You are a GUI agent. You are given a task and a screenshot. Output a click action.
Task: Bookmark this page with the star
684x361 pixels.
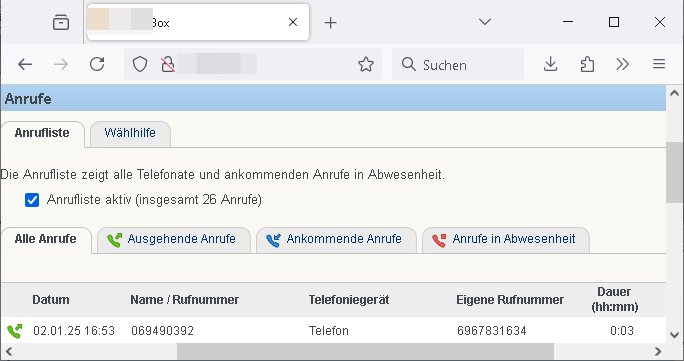point(366,65)
